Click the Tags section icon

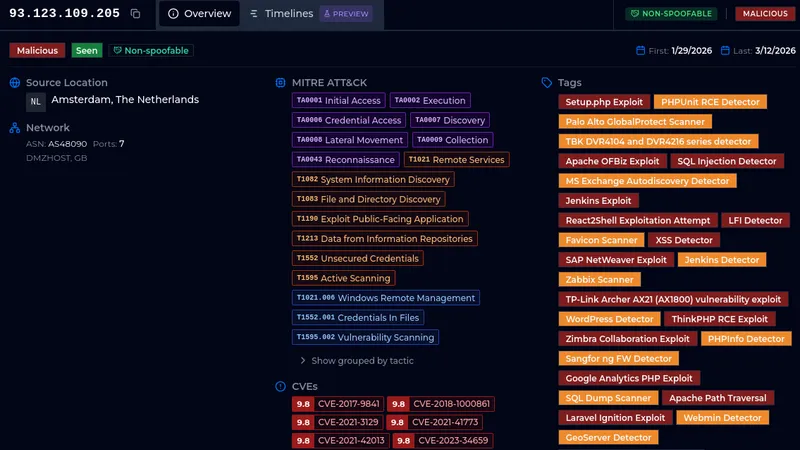(x=546, y=83)
